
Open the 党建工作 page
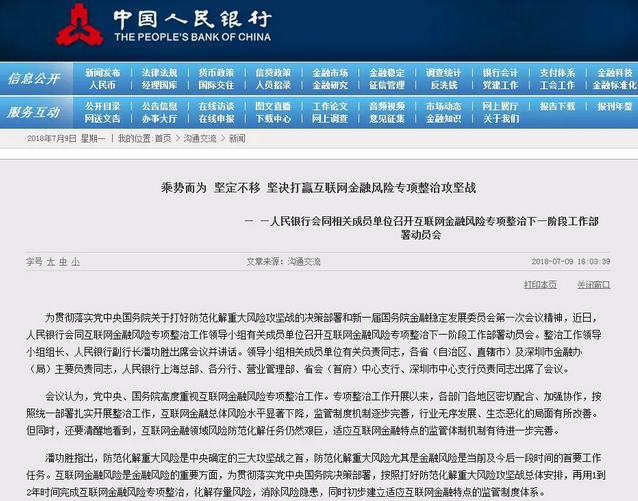pyautogui.click(x=500, y=85)
